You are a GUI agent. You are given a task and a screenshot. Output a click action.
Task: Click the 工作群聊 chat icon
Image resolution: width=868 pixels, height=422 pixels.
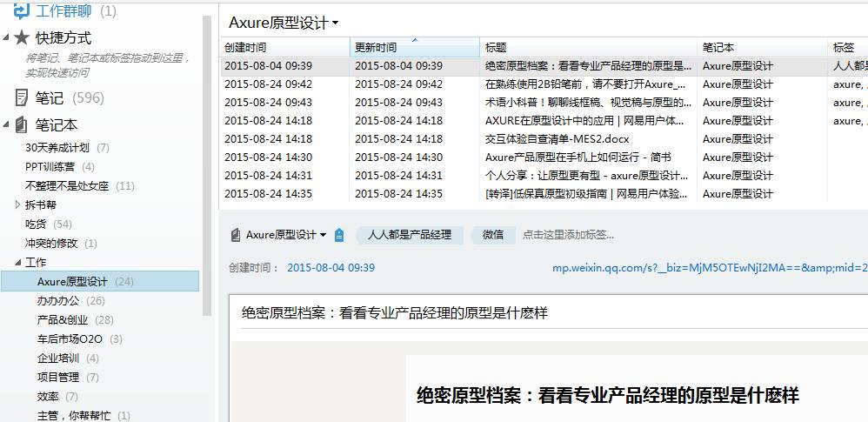(x=21, y=10)
